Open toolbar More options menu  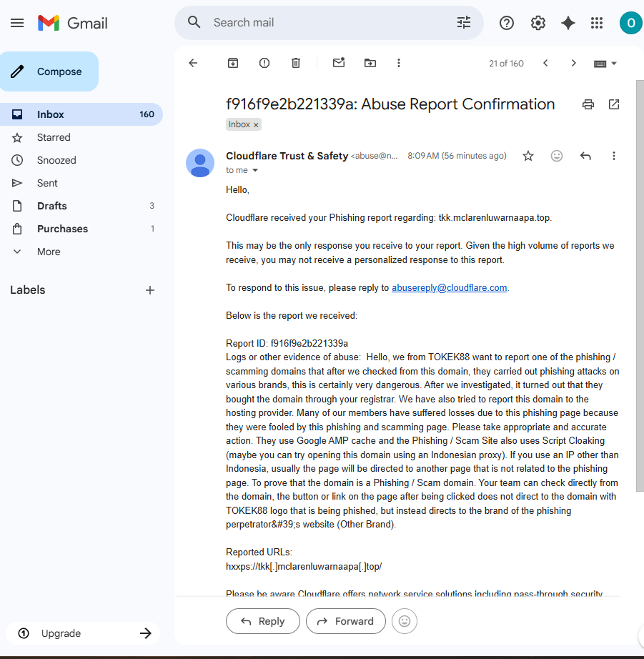click(x=399, y=63)
